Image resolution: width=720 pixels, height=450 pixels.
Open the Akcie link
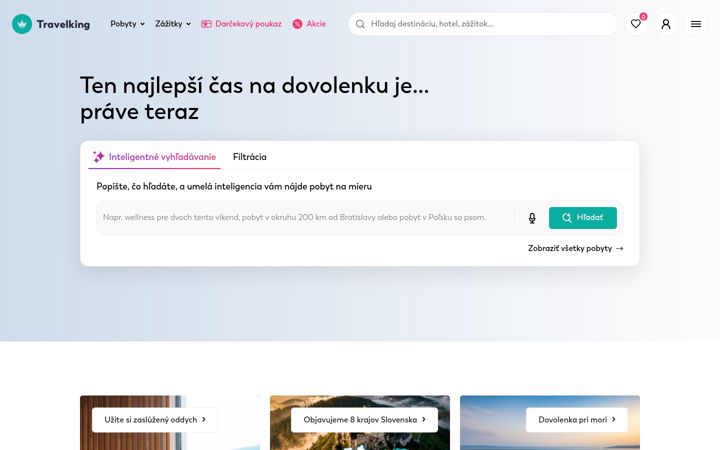pos(309,24)
